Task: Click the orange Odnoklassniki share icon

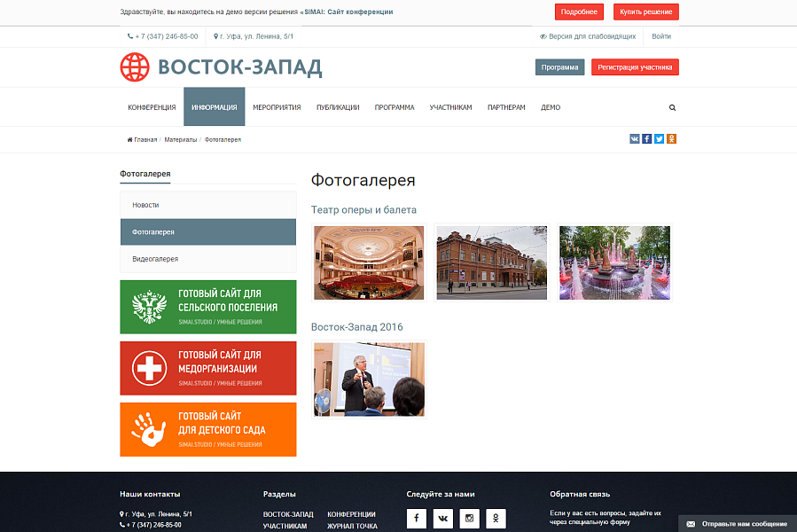Action: (671, 139)
